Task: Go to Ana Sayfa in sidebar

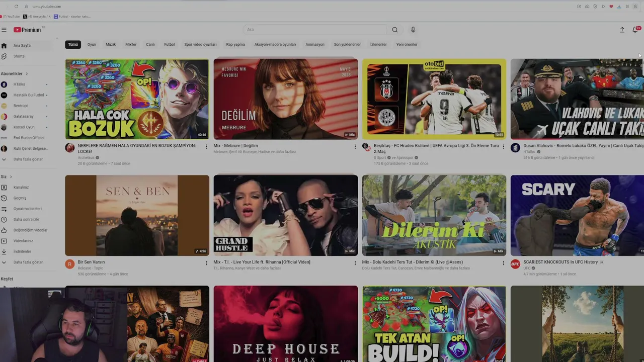Action: point(26,45)
